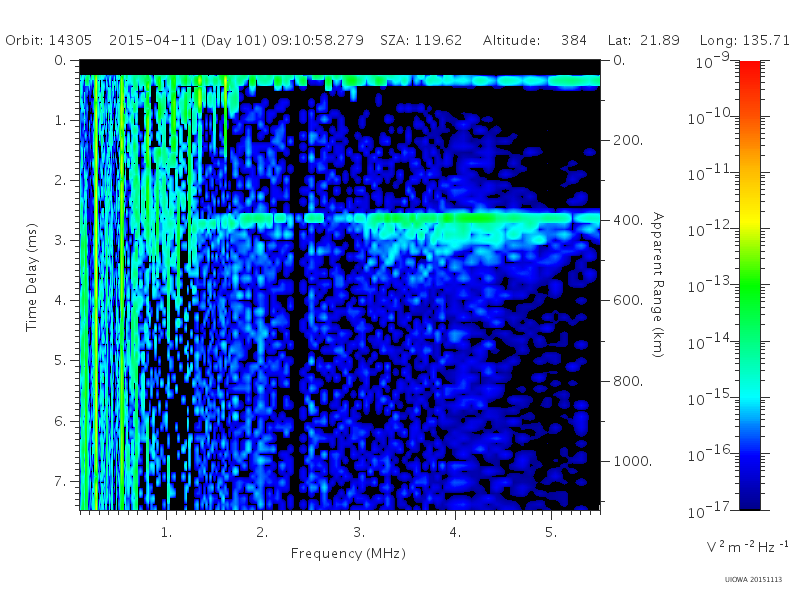Click the 1000. apparent range tick label
800x600 pixels.
point(633,461)
